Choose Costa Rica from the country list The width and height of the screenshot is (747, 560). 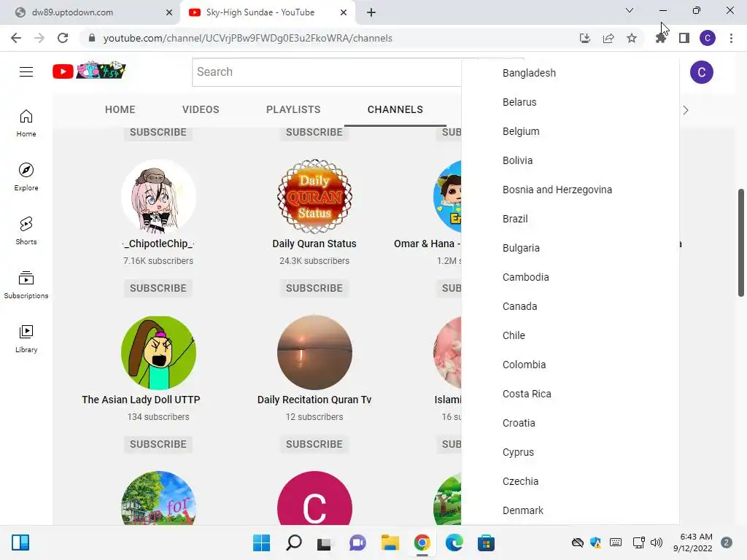pos(570,394)
